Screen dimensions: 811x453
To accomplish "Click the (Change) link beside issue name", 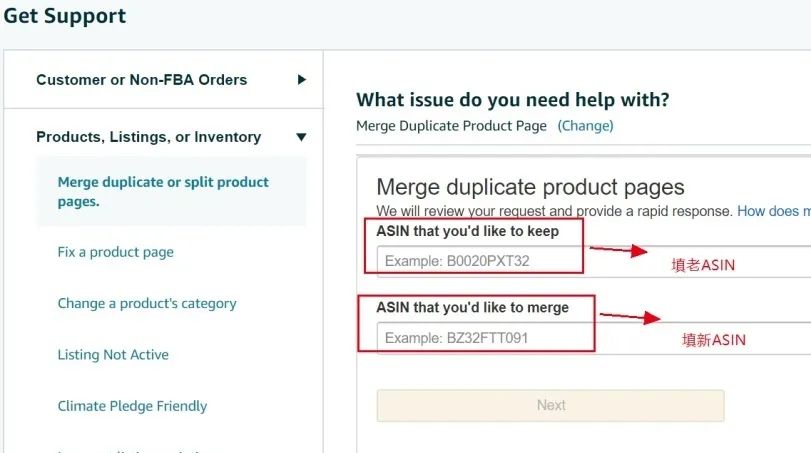I will (585, 126).
